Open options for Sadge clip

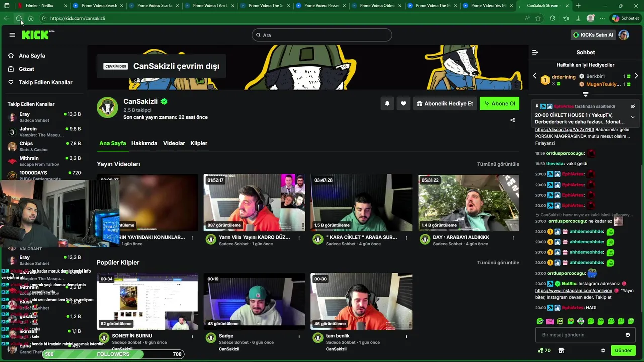(299, 336)
